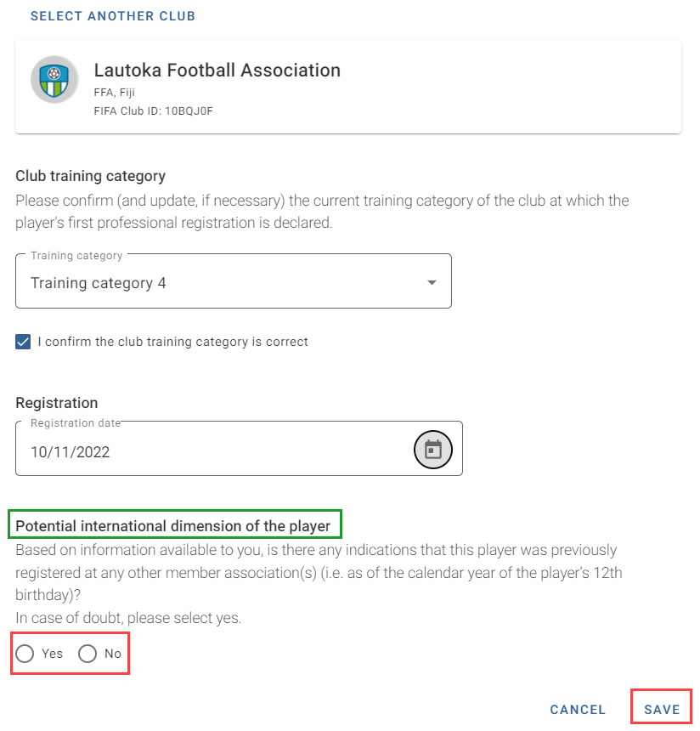Click the floating Training category label

76,256
